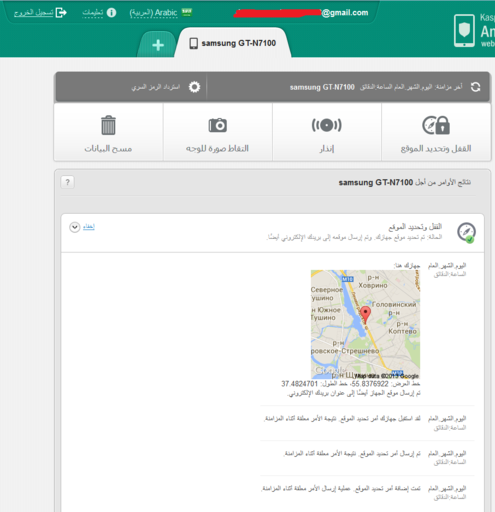
Task: Click the تم إرسال أمر تحديد الموقع log entry
Action: (x=352, y=454)
